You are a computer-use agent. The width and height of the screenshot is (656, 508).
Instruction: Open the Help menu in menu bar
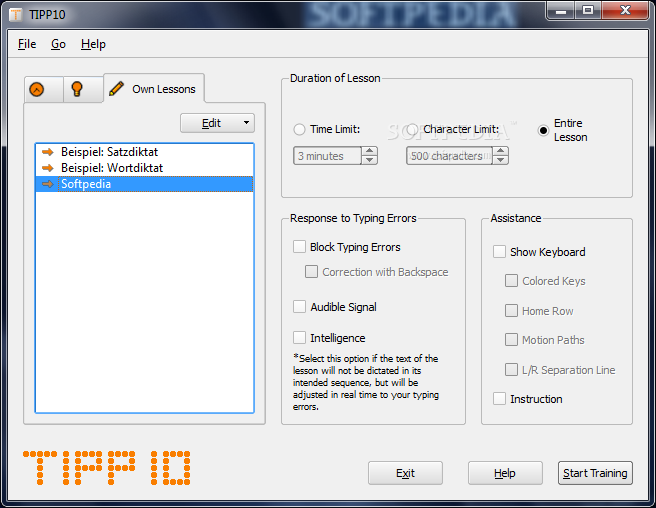[93, 44]
